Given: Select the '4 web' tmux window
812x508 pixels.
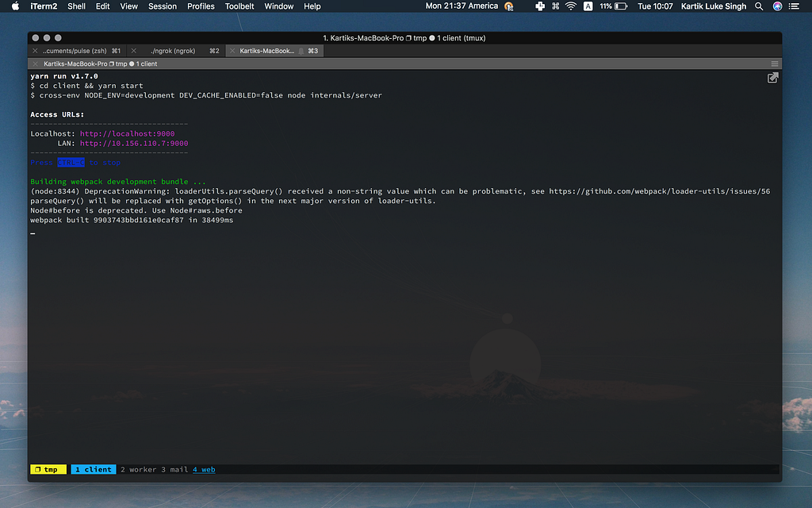Looking at the screenshot, I should coord(204,470).
